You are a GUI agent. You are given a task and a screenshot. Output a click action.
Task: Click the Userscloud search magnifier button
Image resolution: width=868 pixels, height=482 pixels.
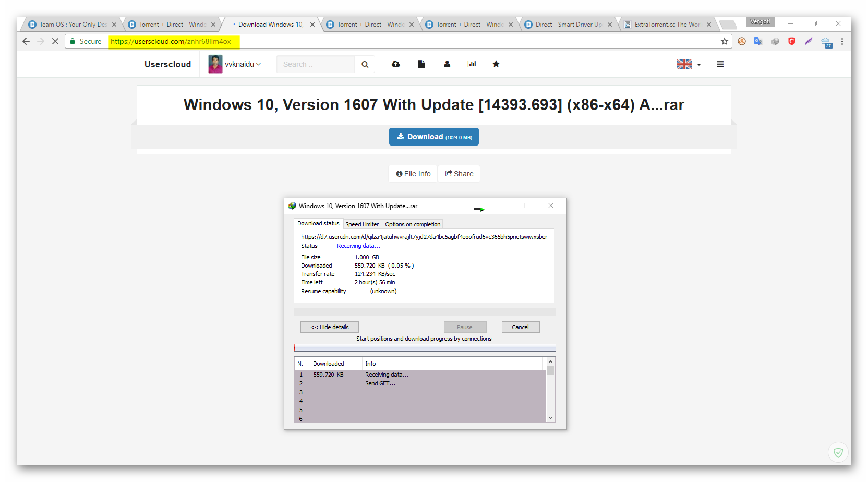coord(365,64)
